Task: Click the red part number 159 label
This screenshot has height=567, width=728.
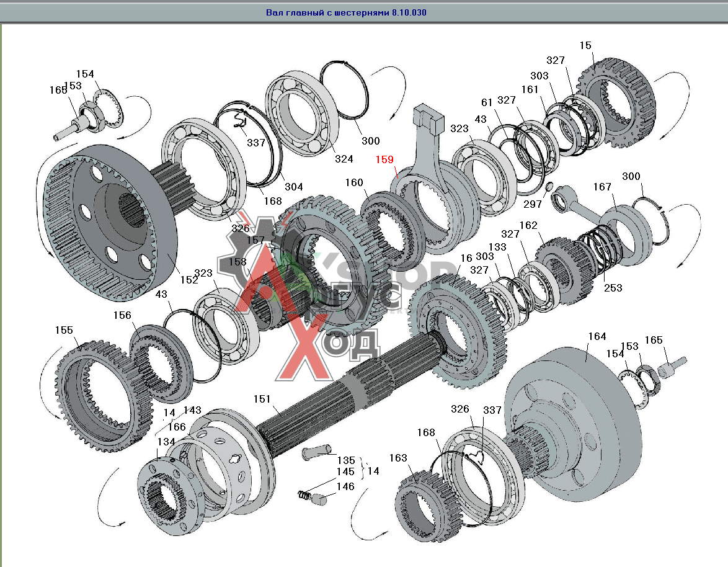Action: [x=384, y=159]
